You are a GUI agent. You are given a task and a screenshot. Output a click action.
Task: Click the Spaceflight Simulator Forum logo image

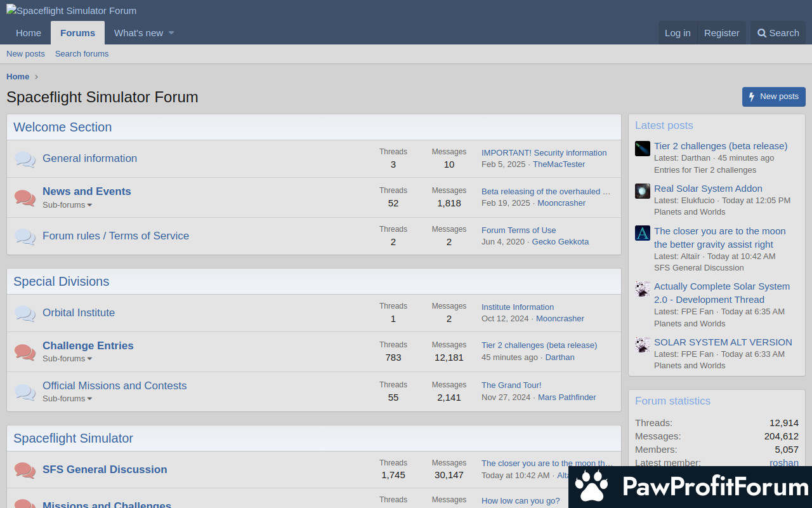[x=71, y=10]
